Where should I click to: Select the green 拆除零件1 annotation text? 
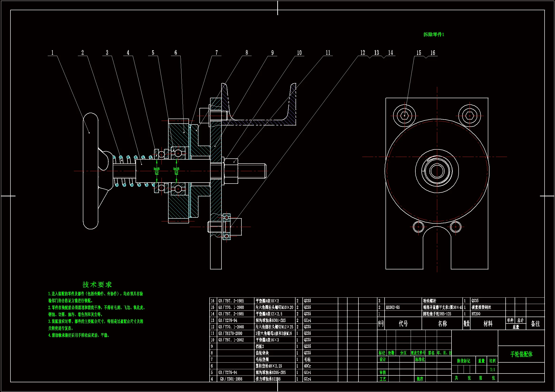(x=434, y=35)
